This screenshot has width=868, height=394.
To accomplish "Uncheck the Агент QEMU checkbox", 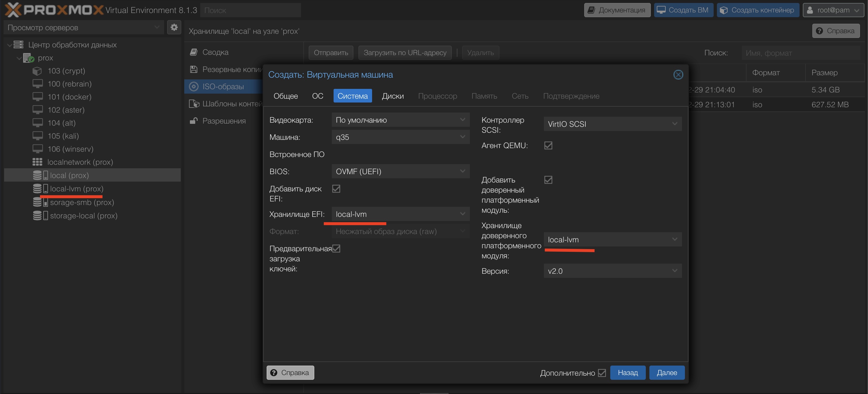I will 548,145.
